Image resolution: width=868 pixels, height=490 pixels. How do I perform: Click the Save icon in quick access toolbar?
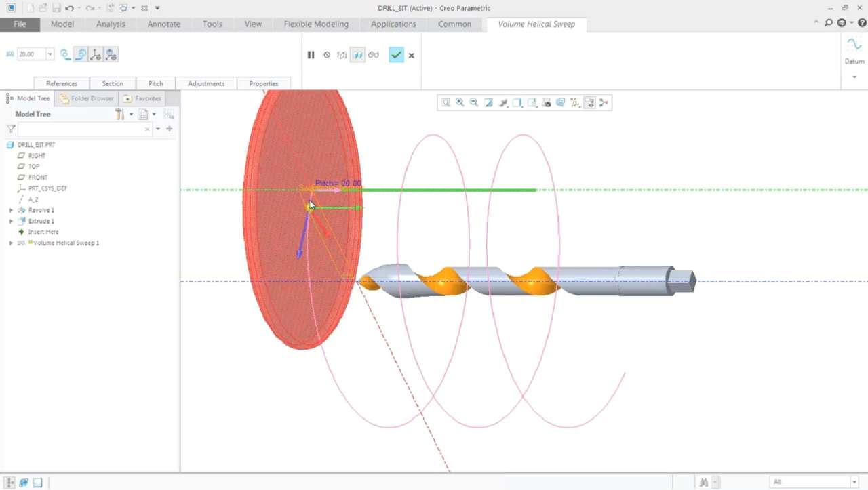[x=56, y=8]
